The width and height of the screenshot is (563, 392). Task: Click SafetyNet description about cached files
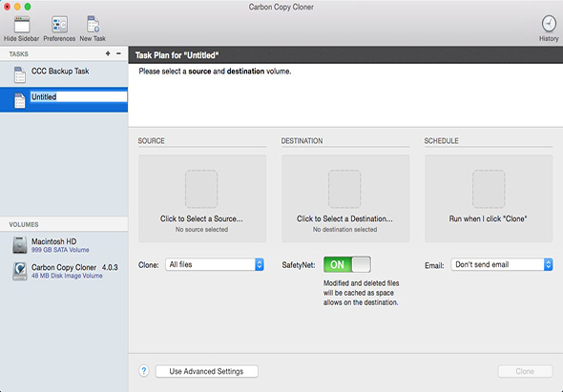coord(361,293)
